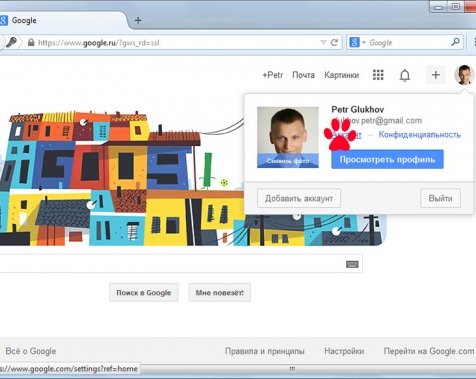This screenshot has height=379, width=476.
Task: Click the Просмотреть профиль button
Action: point(387,159)
